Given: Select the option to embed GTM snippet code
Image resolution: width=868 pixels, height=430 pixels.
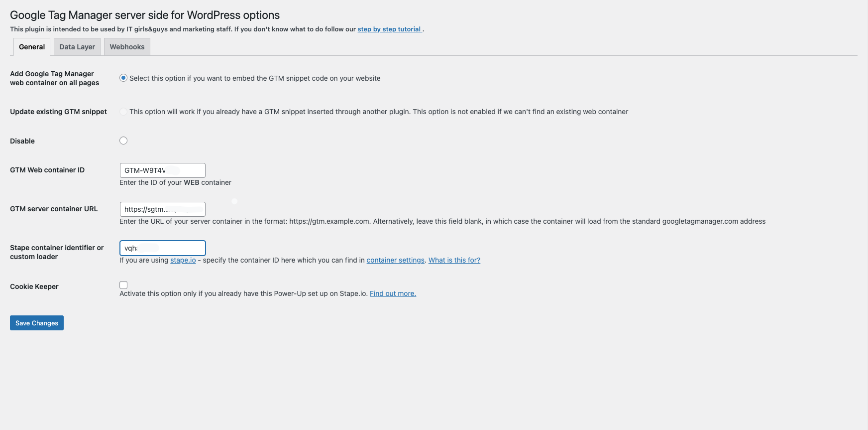Looking at the screenshot, I should point(123,78).
